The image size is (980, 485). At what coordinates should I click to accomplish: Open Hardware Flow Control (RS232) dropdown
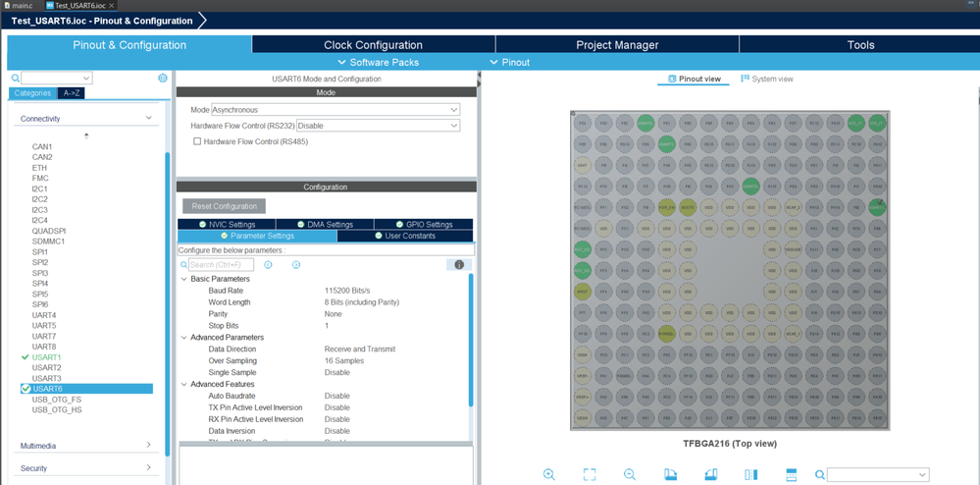click(378, 125)
